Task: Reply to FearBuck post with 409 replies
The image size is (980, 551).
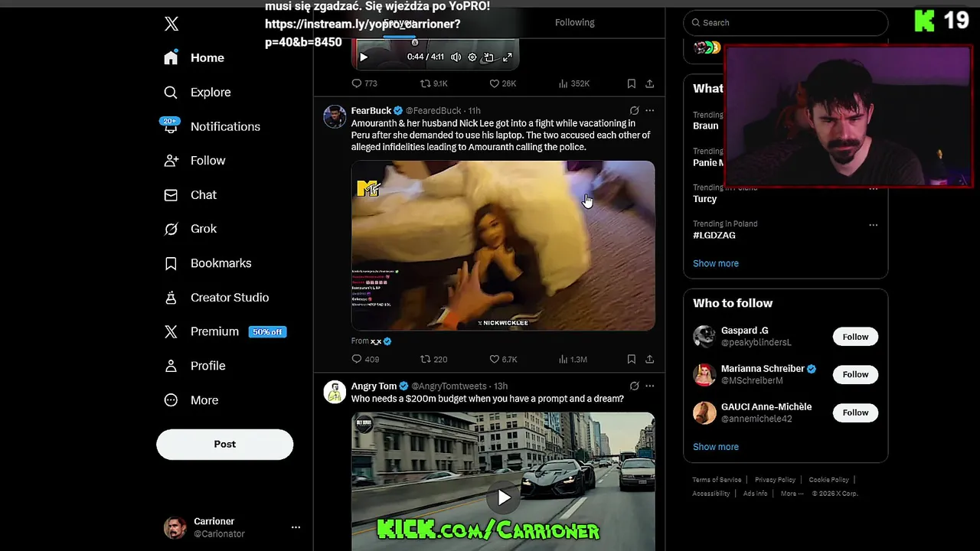Action: point(365,359)
